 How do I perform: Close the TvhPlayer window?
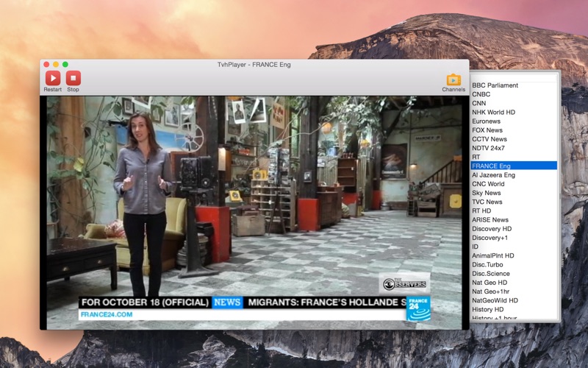(46, 65)
